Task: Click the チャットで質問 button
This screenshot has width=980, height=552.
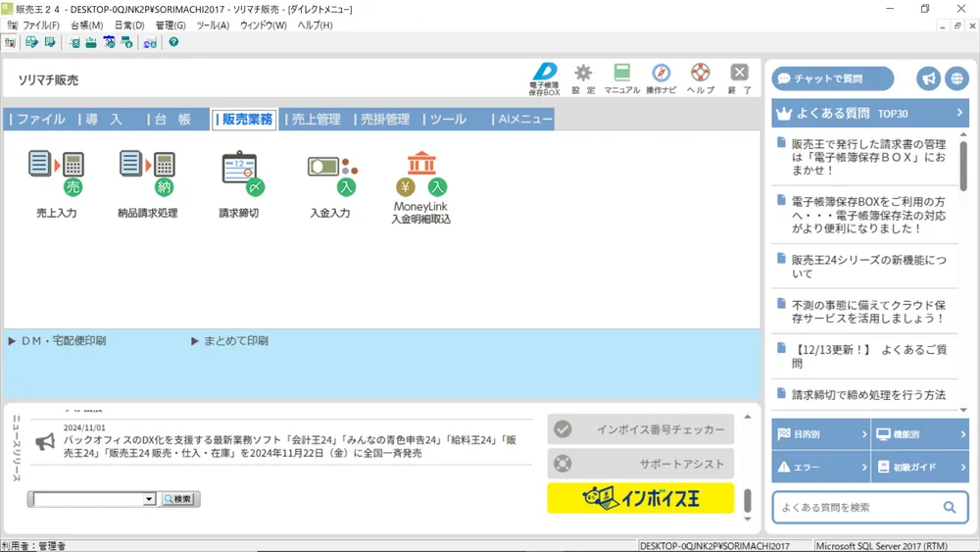Action: pyautogui.click(x=833, y=78)
